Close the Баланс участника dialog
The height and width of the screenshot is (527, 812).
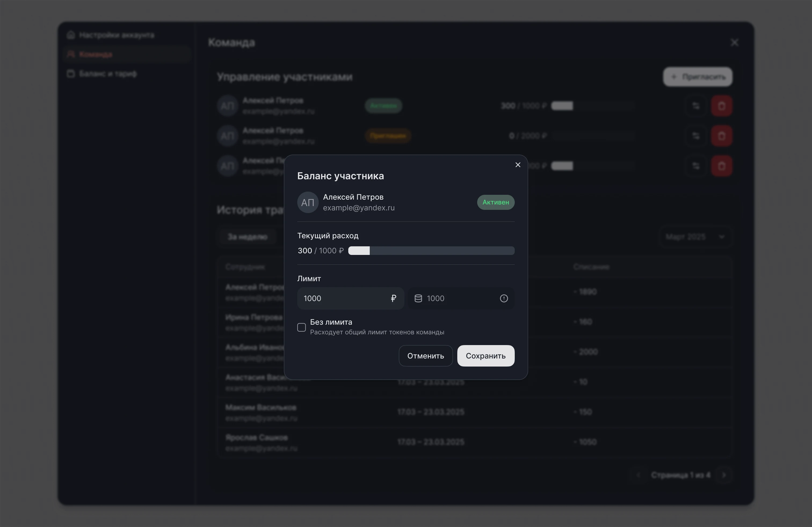tap(517, 165)
